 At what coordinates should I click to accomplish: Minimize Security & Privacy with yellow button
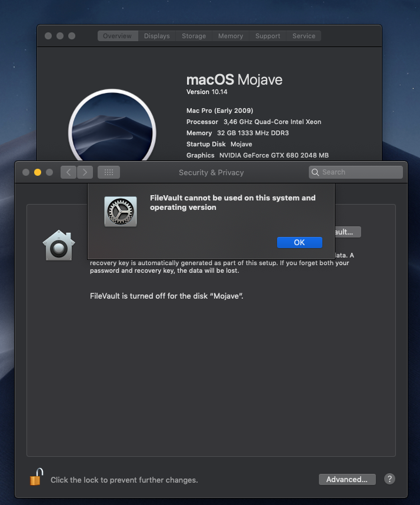38,172
